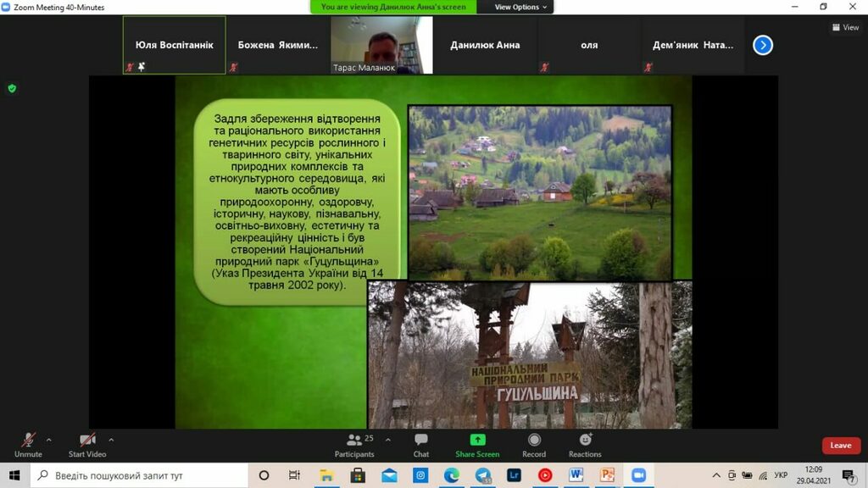
Task: Expand audio options arrow beside Unmute
Action: pos(48,440)
